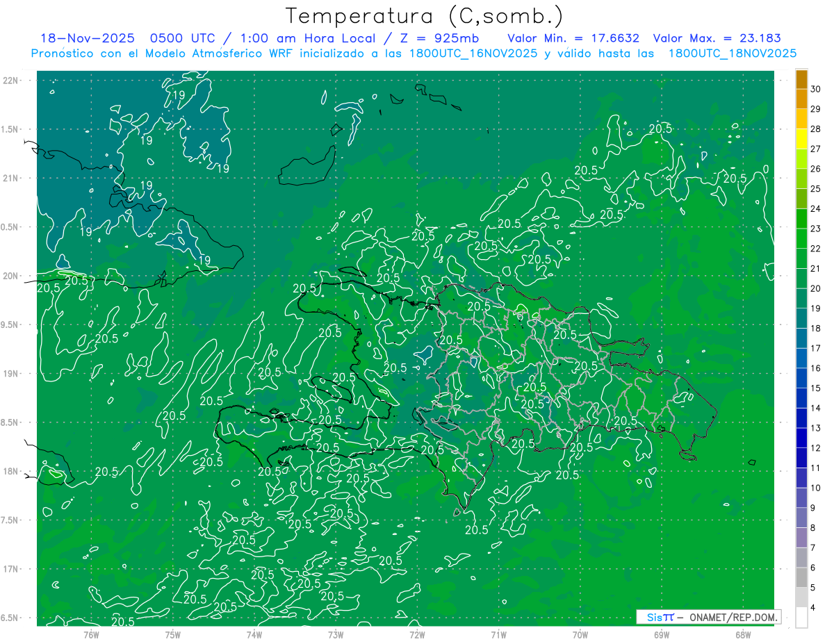The height and width of the screenshot is (644, 834).
Task: Select the pressure level "Z = 925mb"
Action: tap(439, 38)
